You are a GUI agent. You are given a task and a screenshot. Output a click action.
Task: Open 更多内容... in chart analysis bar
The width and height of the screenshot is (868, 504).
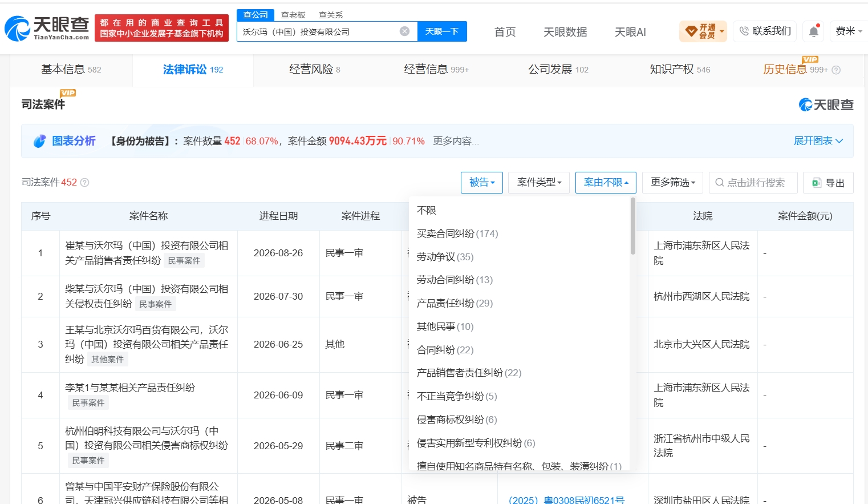[x=456, y=141]
